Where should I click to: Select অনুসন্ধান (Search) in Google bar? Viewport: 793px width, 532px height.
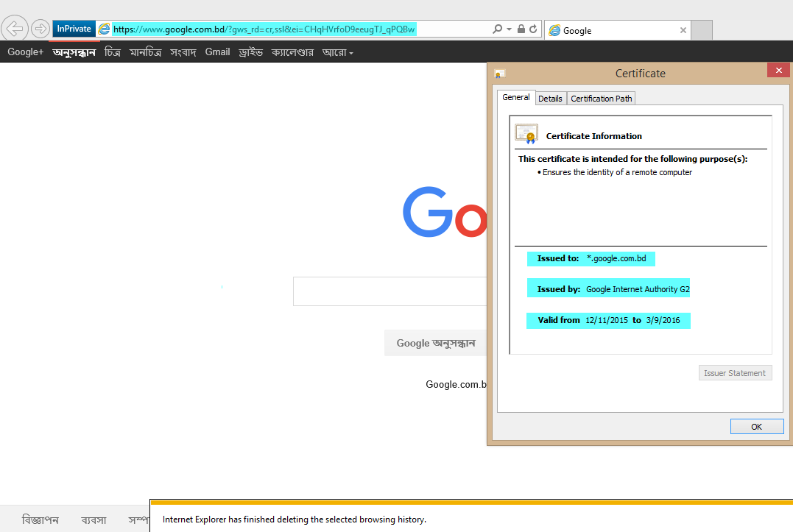74,52
